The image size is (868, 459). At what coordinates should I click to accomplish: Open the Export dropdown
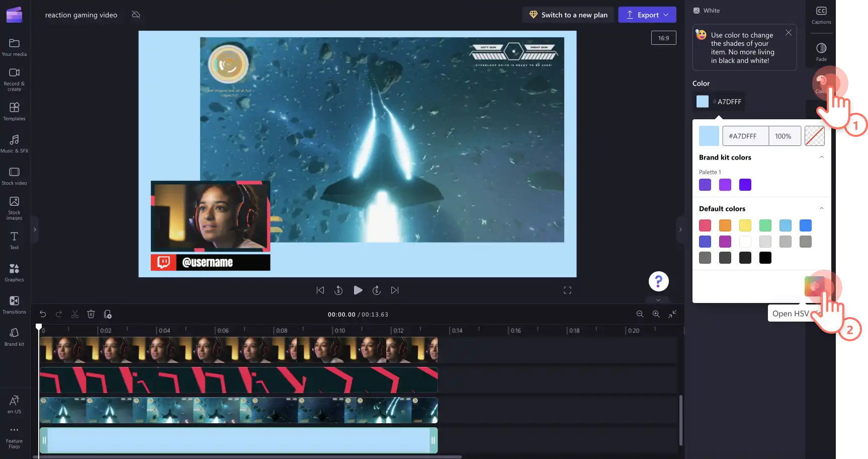[x=647, y=15]
